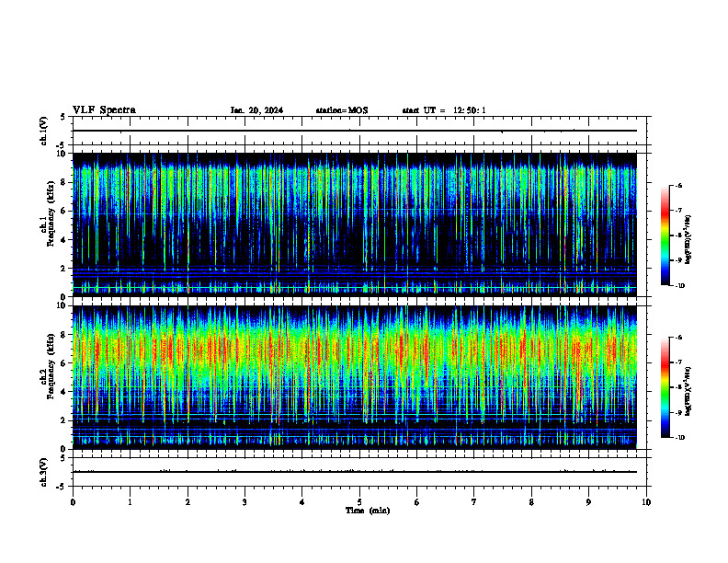Click the ch.2 color scale bar
This screenshot has width=728, height=563.
[x=665, y=387]
